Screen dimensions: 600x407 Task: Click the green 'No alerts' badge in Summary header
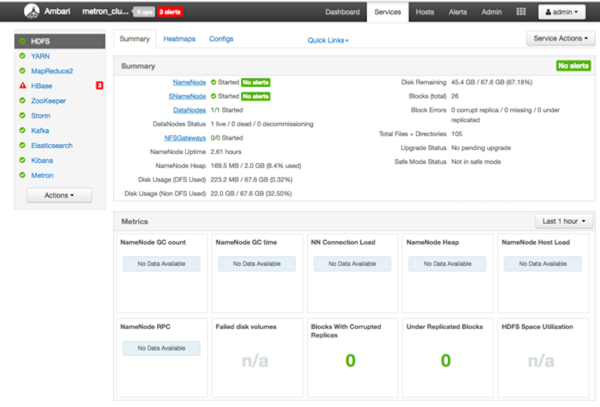(x=573, y=65)
